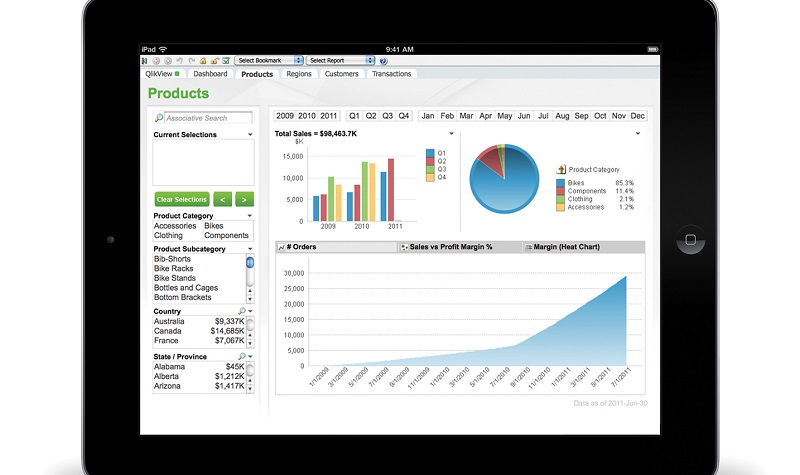The image size is (800, 475).
Task: Open help via the blue question mark icon
Action: tap(384, 61)
